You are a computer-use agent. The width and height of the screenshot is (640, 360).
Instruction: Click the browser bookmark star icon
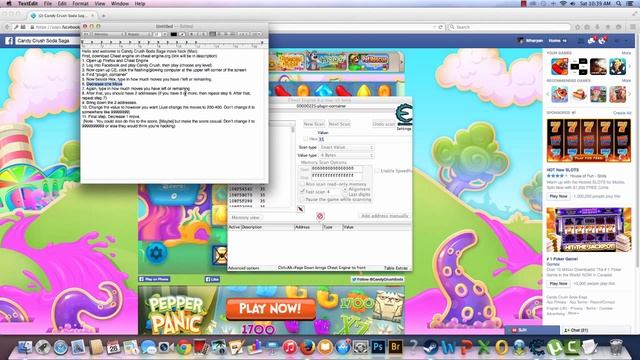577,27
